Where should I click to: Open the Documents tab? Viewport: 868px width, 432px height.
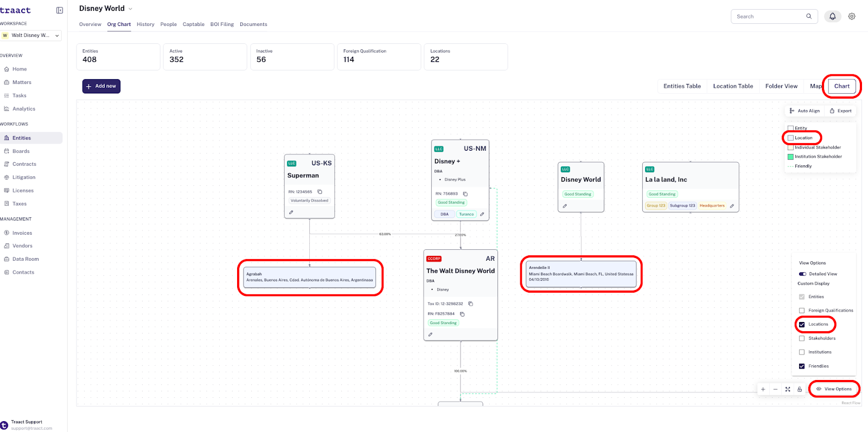[253, 24]
